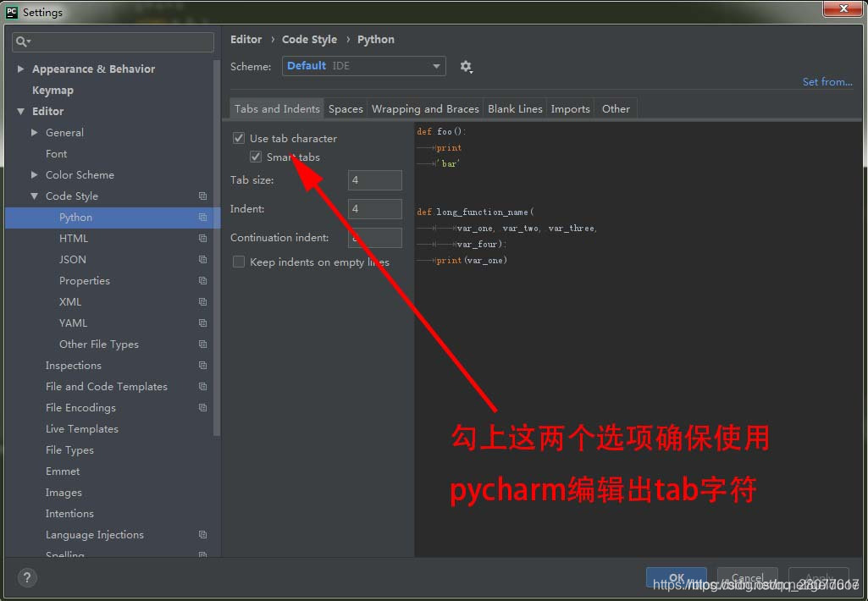This screenshot has height=601, width=868.
Task: Enable Keep indents on empty lines
Action: coord(239,262)
